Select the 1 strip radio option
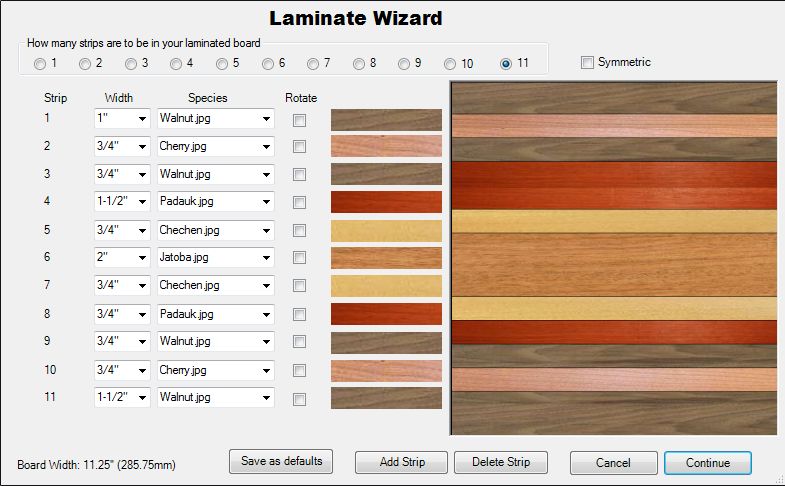The image size is (785, 486). (x=40, y=64)
